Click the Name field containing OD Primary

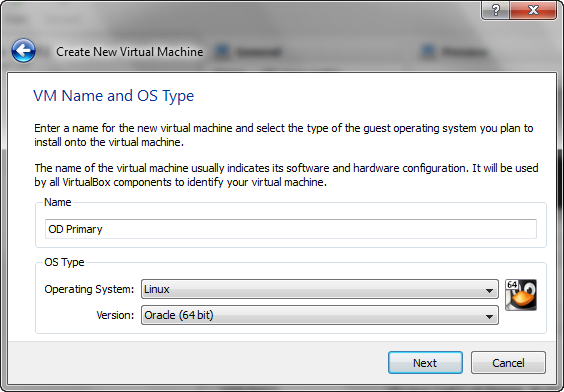(291, 229)
